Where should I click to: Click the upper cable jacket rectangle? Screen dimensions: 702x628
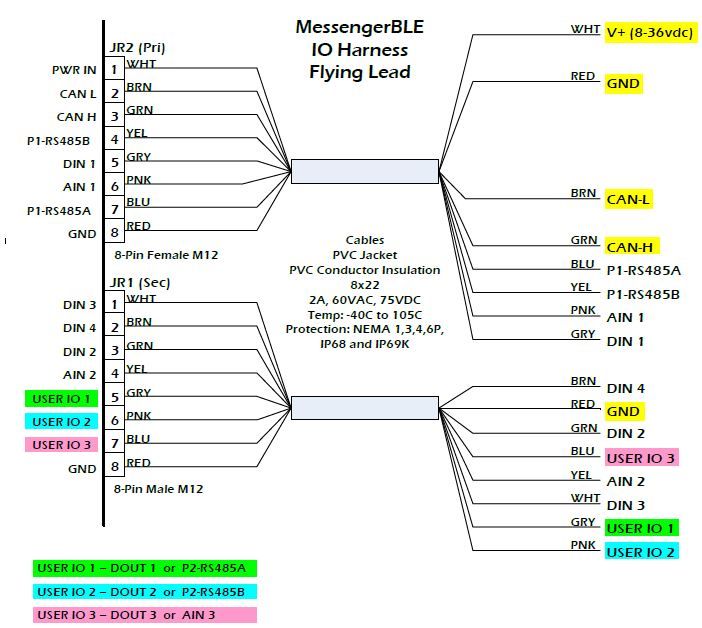click(x=365, y=171)
